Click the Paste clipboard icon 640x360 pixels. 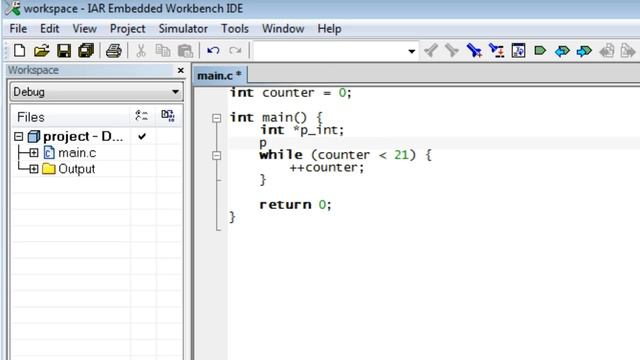[x=185, y=51]
